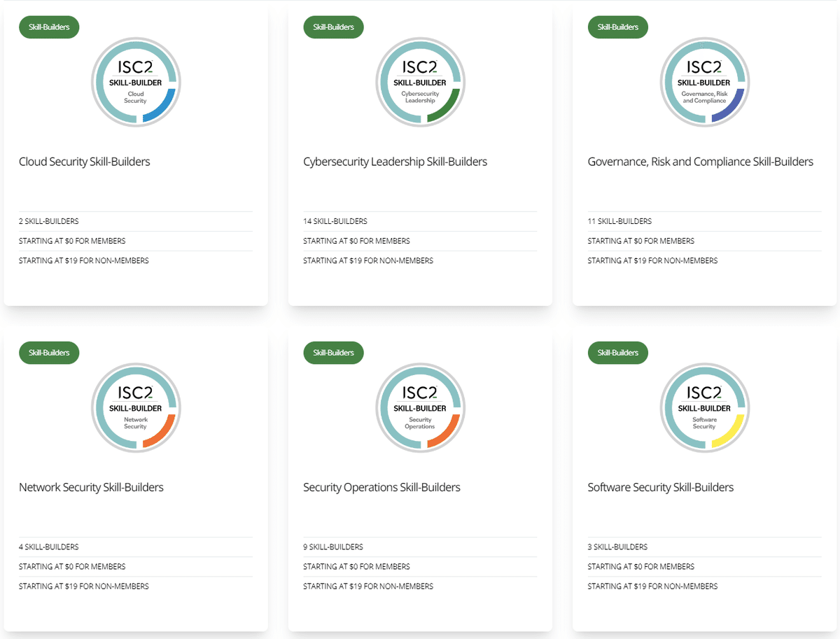Click the Skill-Builders tag on Cybersecurity Leadership card
Viewport: 840px width, 639px height.
[x=333, y=27]
